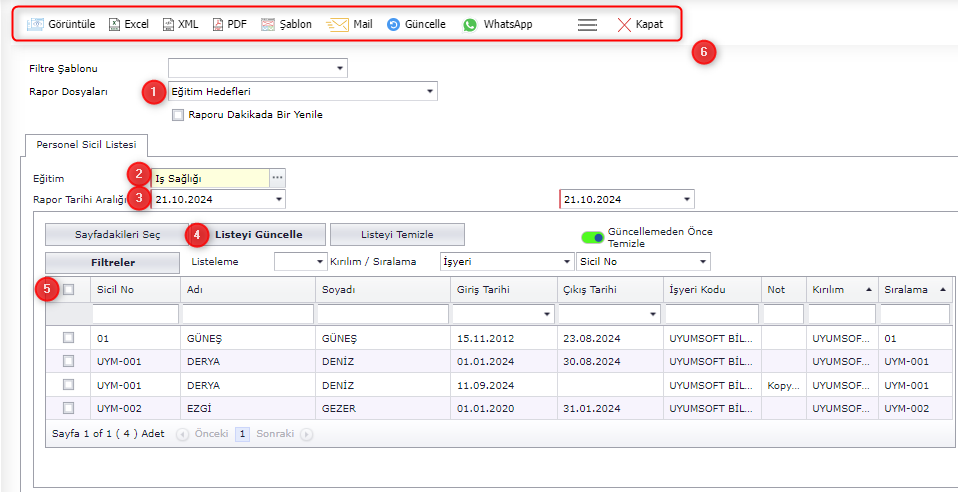Open the Filtreler button

112,262
